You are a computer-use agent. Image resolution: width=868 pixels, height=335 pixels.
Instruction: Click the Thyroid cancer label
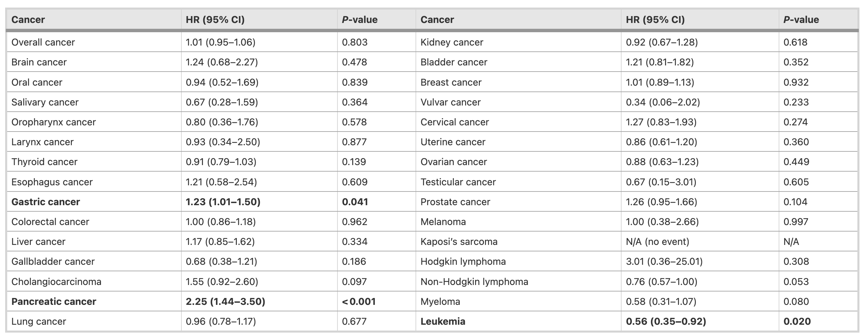44,162
